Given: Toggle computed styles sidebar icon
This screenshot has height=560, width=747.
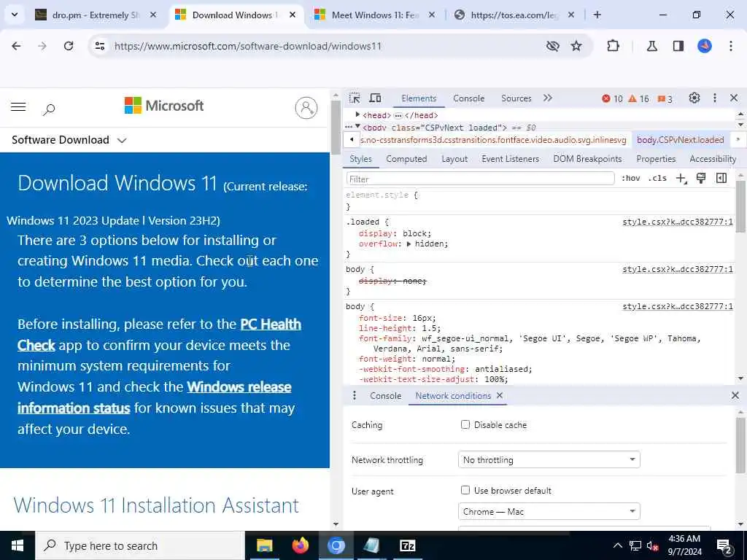Looking at the screenshot, I should point(721,178).
